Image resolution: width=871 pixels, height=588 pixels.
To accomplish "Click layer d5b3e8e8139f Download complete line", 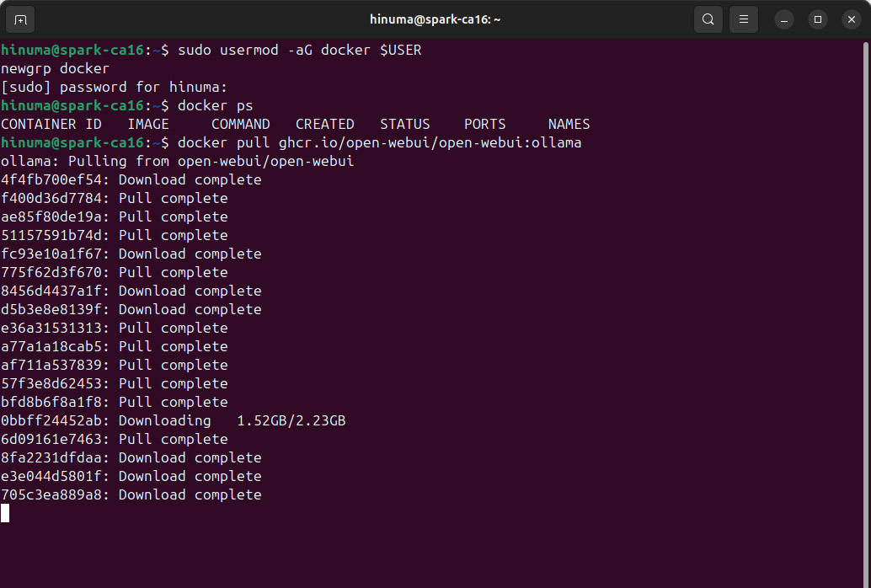I will [131, 309].
